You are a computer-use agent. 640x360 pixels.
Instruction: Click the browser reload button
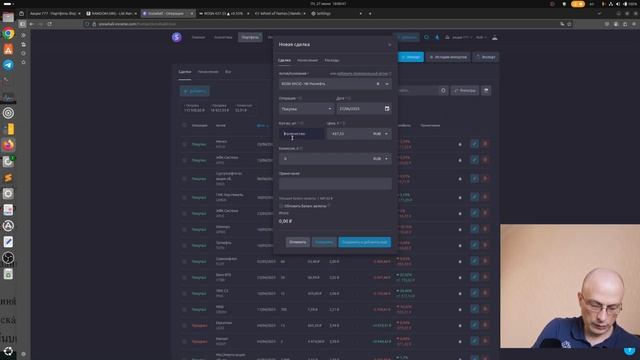tap(49, 24)
